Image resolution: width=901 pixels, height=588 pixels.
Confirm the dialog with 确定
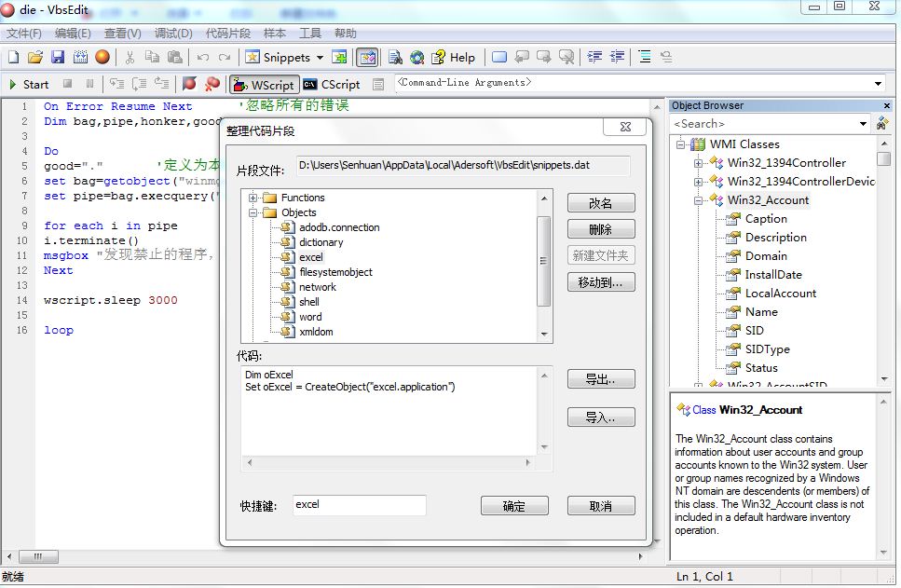pyautogui.click(x=514, y=506)
